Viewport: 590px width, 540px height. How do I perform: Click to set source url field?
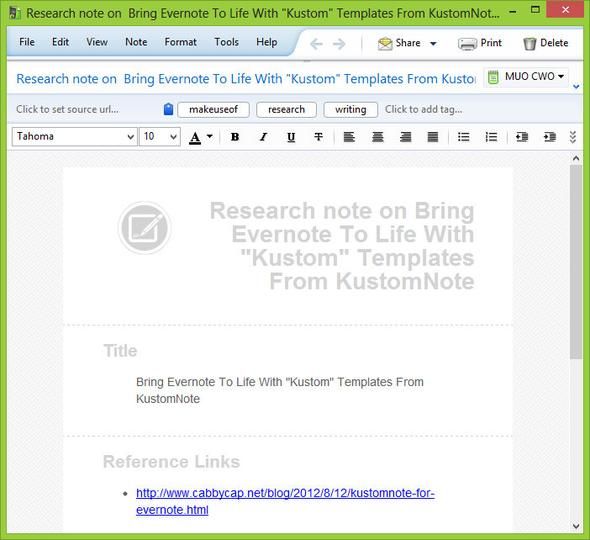pyautogui.click(x=67, y=110)
